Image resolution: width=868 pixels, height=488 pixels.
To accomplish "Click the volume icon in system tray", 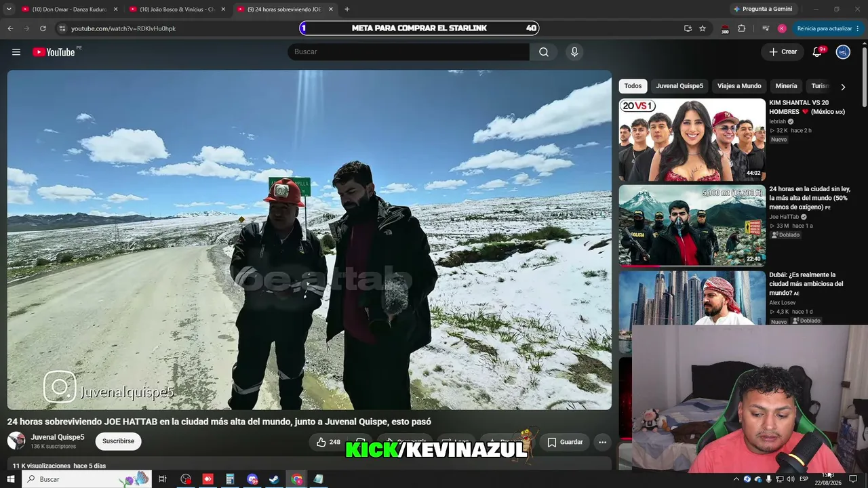I will coord(790,479).
